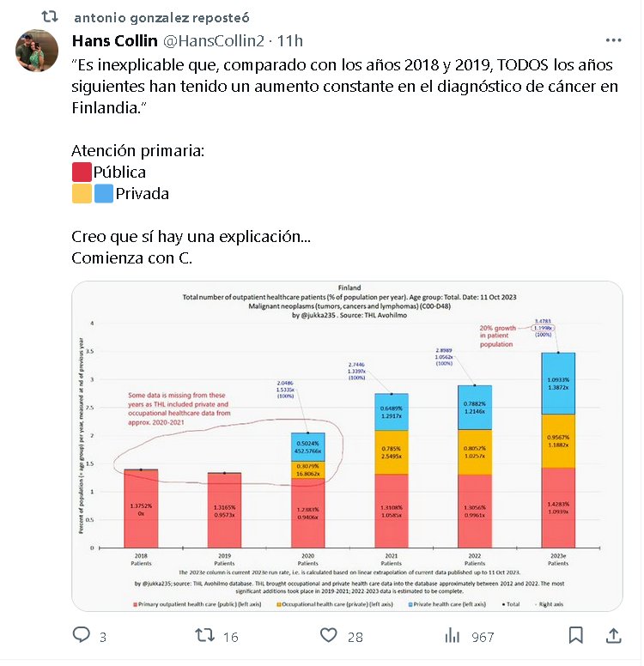The image size is (644, 666).
Task: Click the reply comment icon
Action: 82,636
